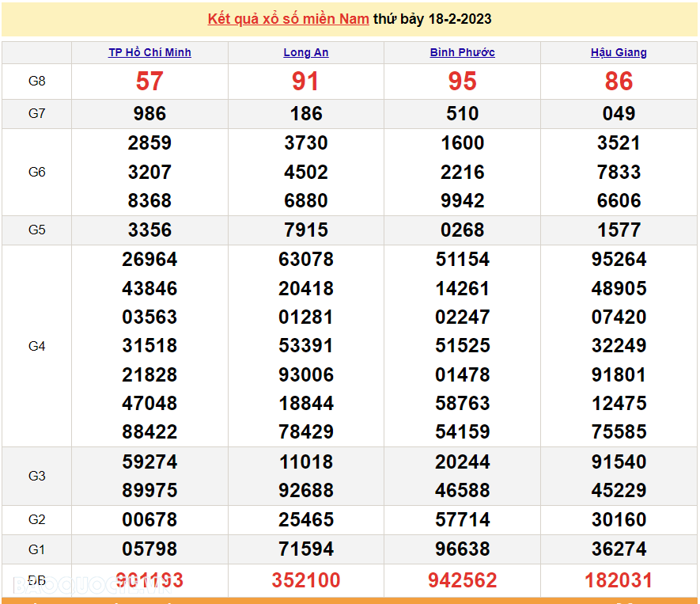This screenshot has height=604, width=700.
Task: Select the G3 number 91540
Action: [619, 462]
